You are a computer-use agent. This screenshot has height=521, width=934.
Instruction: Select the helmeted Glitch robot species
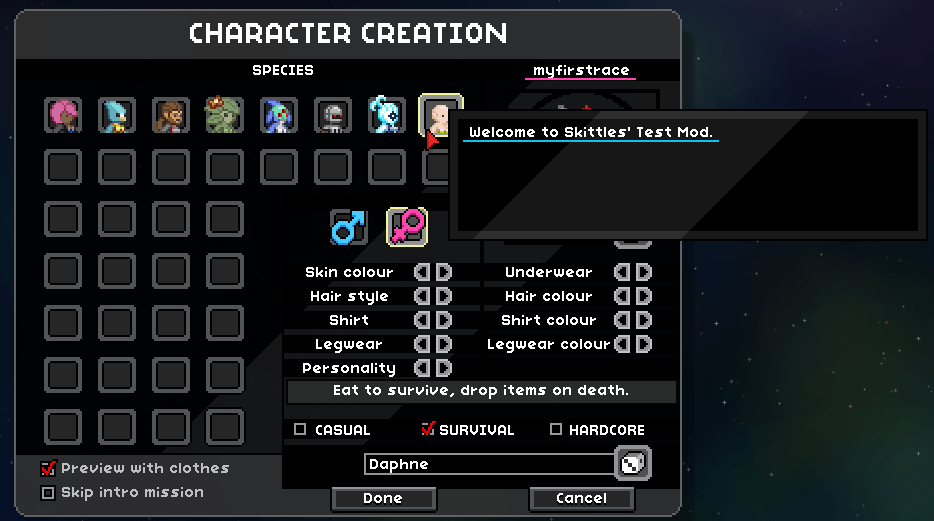coord(333,115)
